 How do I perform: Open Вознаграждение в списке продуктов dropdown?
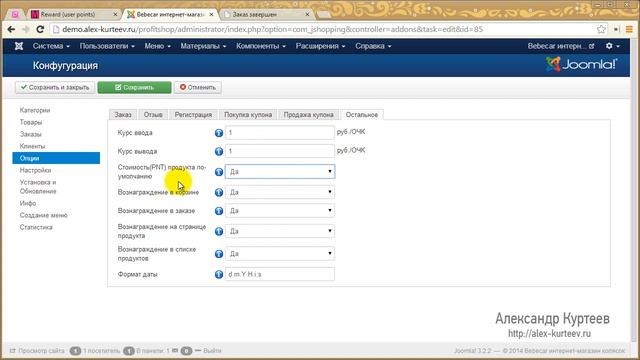(x=280, y=253)
